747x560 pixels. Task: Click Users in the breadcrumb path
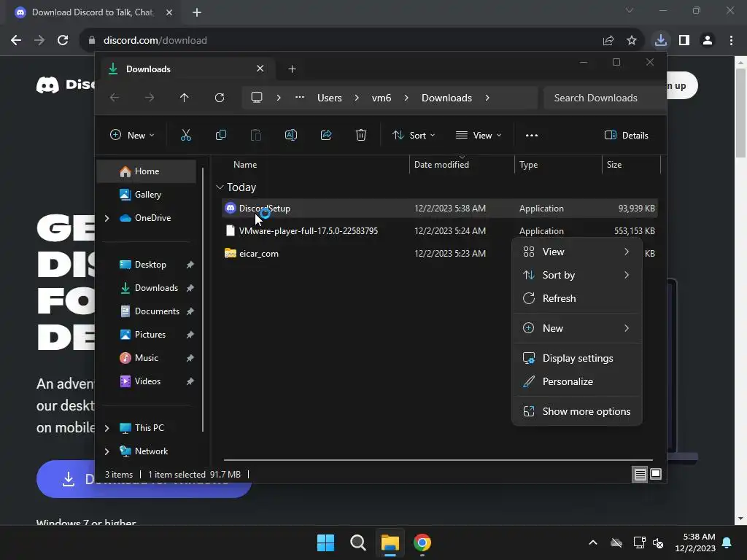click(x=330, y=98)
